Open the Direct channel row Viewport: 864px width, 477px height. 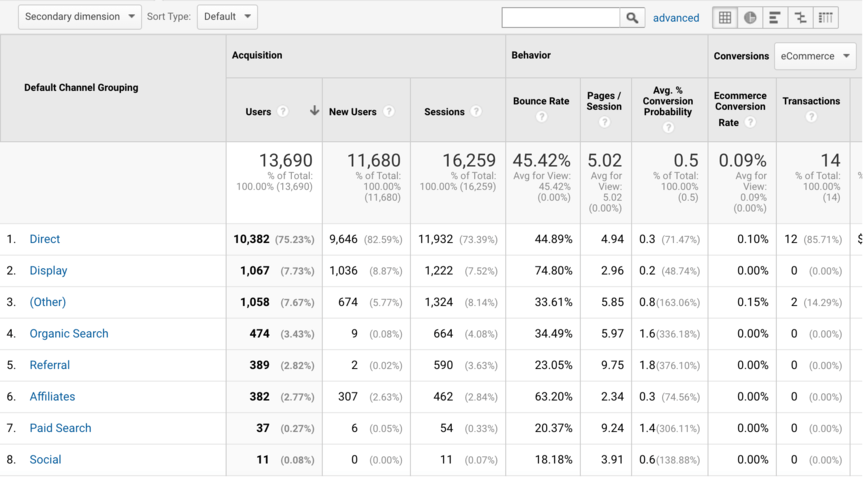pyautogui.click(x=45, y=239)
